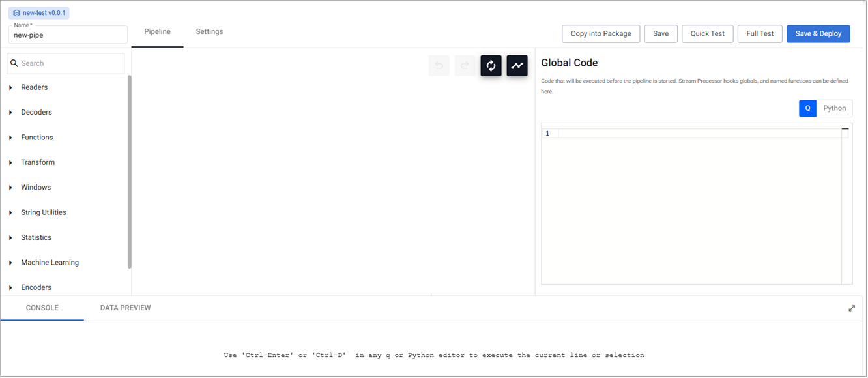The image size is (868, 378).
Task: Select the Pipeline tab
Action: point(157,31)
